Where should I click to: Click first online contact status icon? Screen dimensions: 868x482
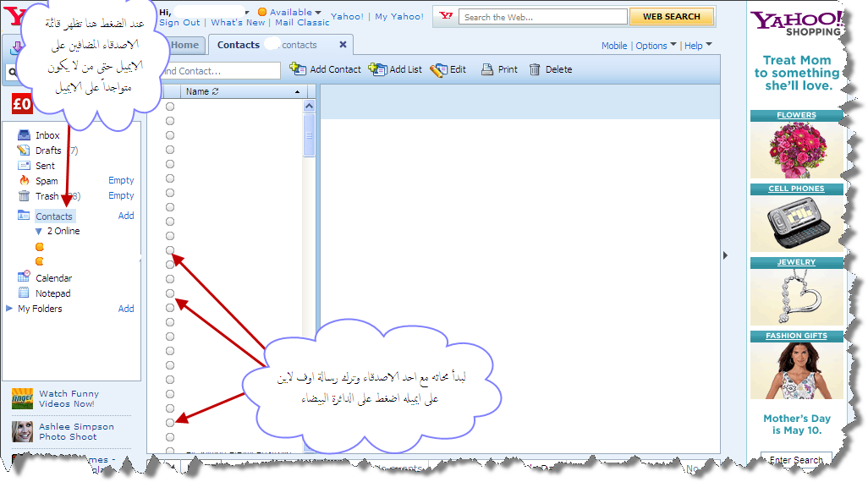(x=39, y=247)
